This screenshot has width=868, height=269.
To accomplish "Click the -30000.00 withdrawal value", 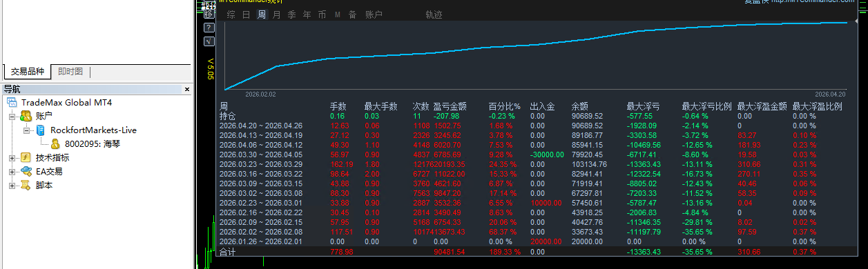I will (x=547, y=155).
